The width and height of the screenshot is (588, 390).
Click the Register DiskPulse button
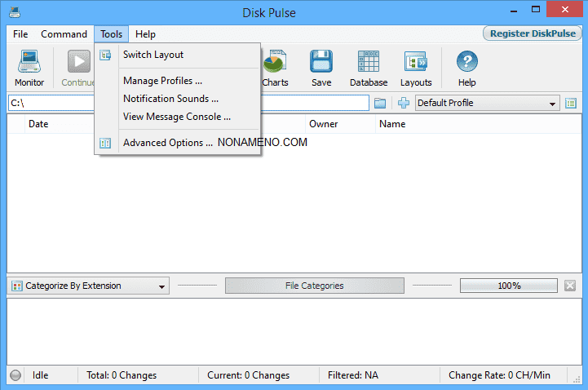tap(532, 33)
